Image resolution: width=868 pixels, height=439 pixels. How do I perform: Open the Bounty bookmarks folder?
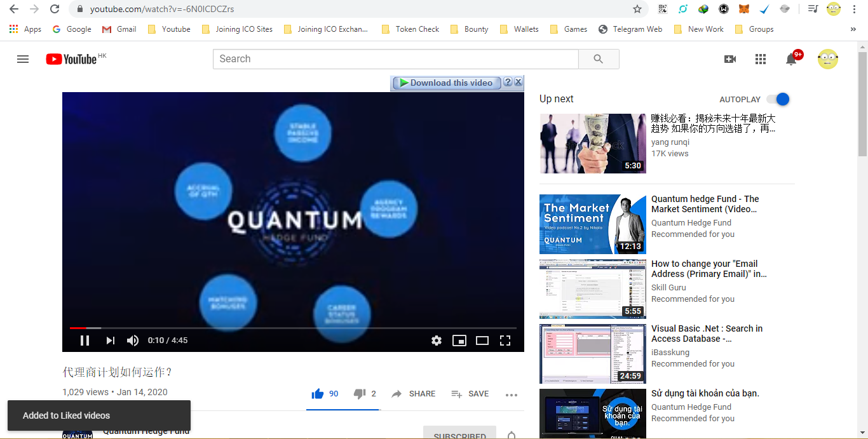[x=469, y=29]
